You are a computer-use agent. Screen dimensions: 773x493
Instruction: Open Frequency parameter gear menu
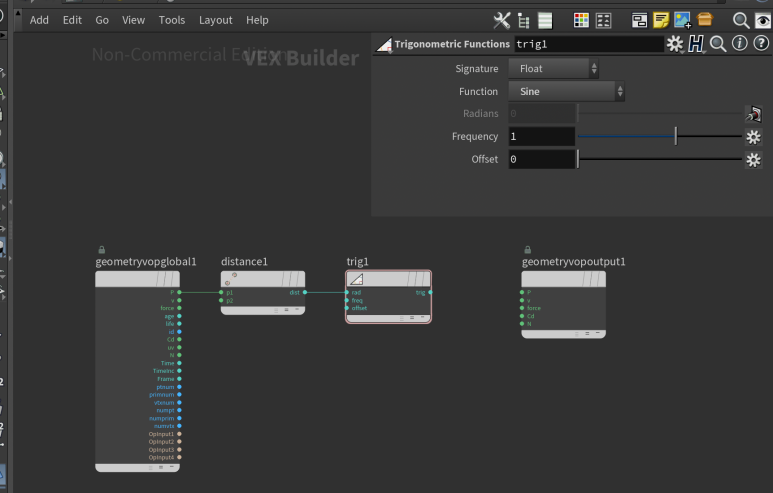(753, 137)
